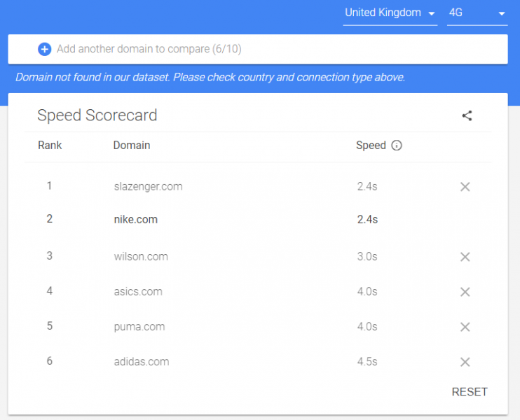Click the Speed column header
This screenshot has width=520, height=420.
pos(371,146)
